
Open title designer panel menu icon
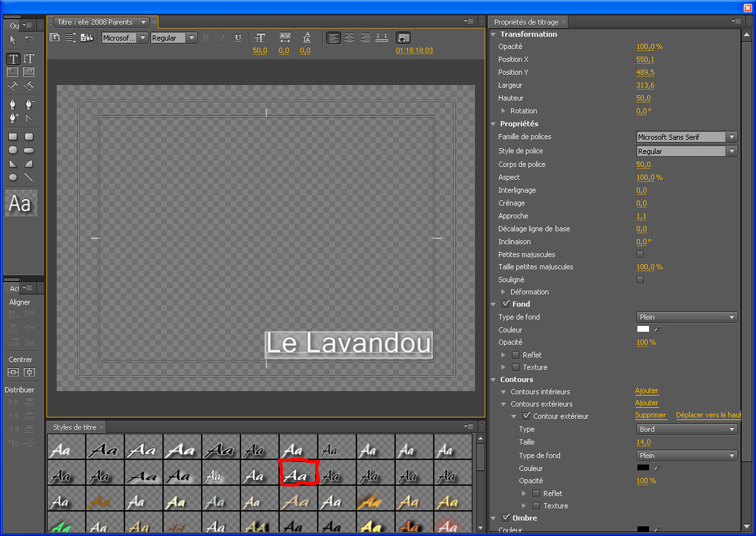pos(468,21)
